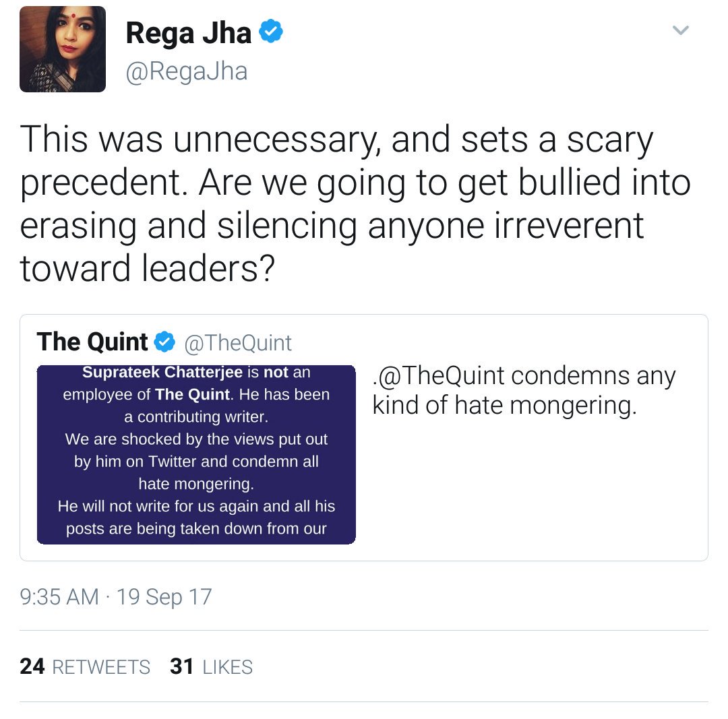Select the main tweet text about scary precedent
The image size is (728, 719).
(x=355, y=204)
